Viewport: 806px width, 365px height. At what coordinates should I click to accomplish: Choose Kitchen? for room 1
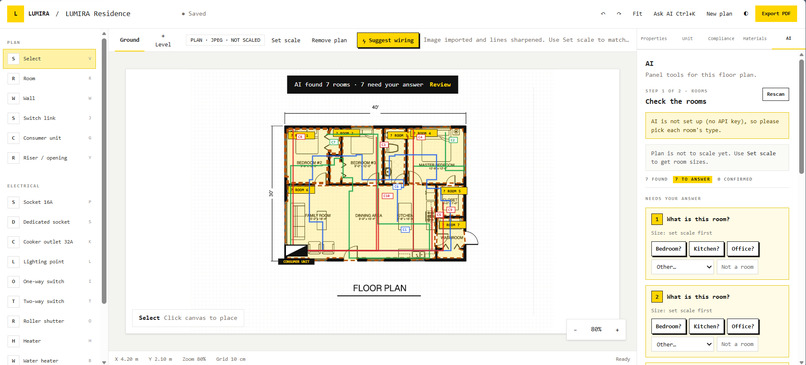[x=706, y=249]
